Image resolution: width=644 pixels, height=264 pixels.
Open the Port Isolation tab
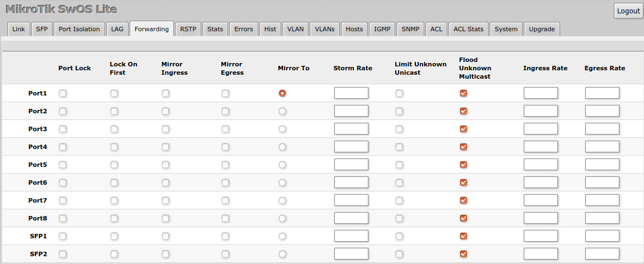coord(79,29)
